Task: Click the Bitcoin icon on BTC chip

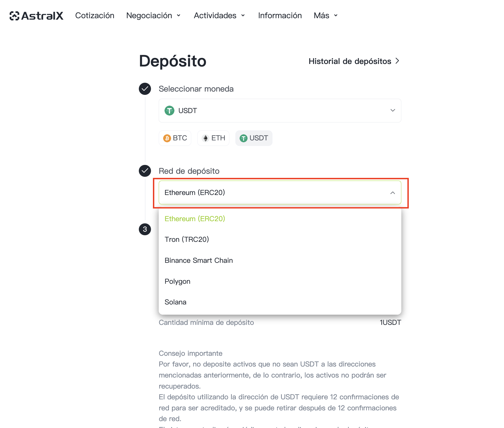Action: coord(167,138)
